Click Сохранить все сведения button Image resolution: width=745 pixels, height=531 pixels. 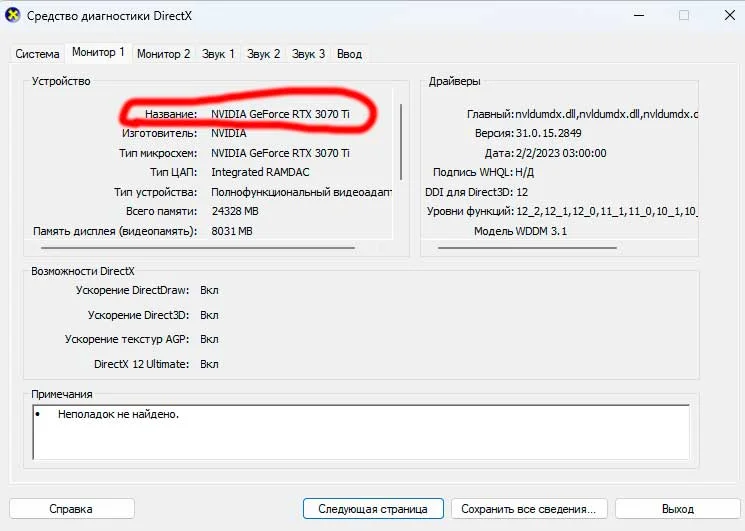point(530,509)
